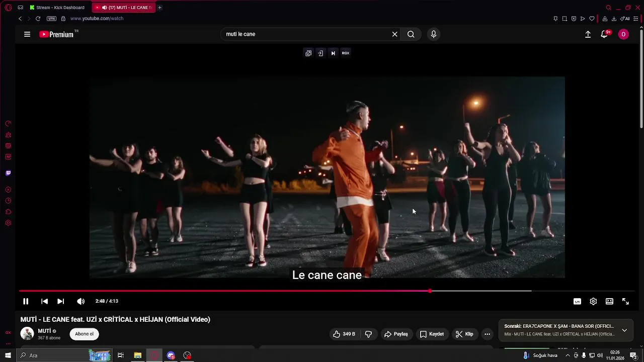Open the YouTube upload/create icon

pyautogui.click(x=588, y=34)
